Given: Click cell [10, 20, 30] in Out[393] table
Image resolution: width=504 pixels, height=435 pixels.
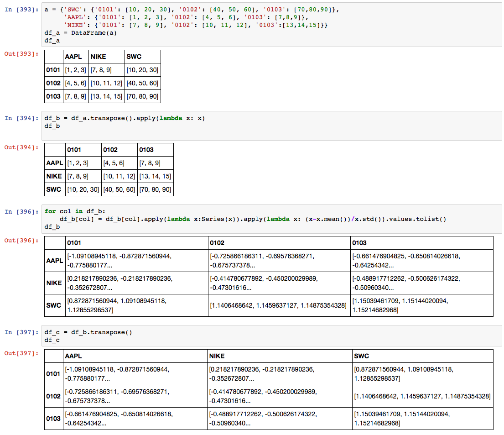Looking at the screenshot, I should (142, 70).
